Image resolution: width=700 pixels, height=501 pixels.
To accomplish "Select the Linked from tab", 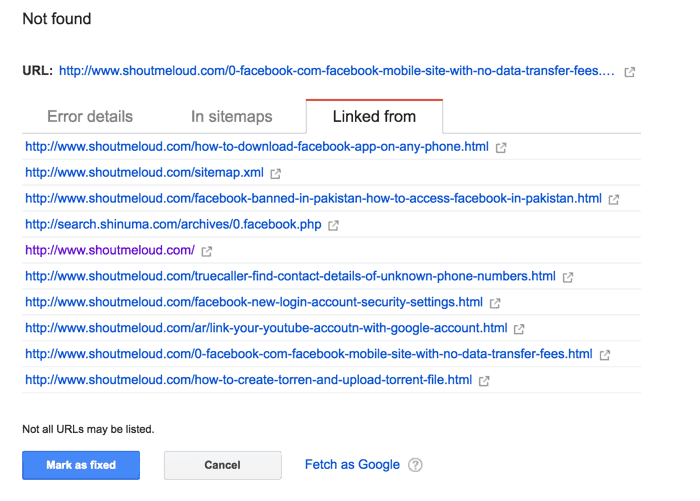I will [374, 117].
